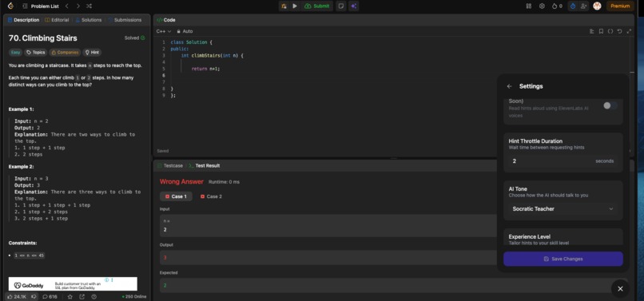Click the 'Wrong Answer' result heading

tap(181, 181)
